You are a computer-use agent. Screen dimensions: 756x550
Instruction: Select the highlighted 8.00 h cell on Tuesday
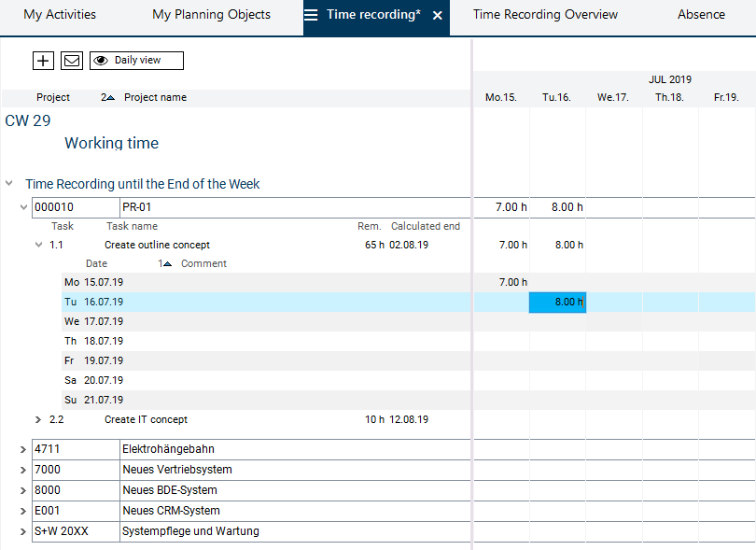pyautogui.click(x=557, y=302)
